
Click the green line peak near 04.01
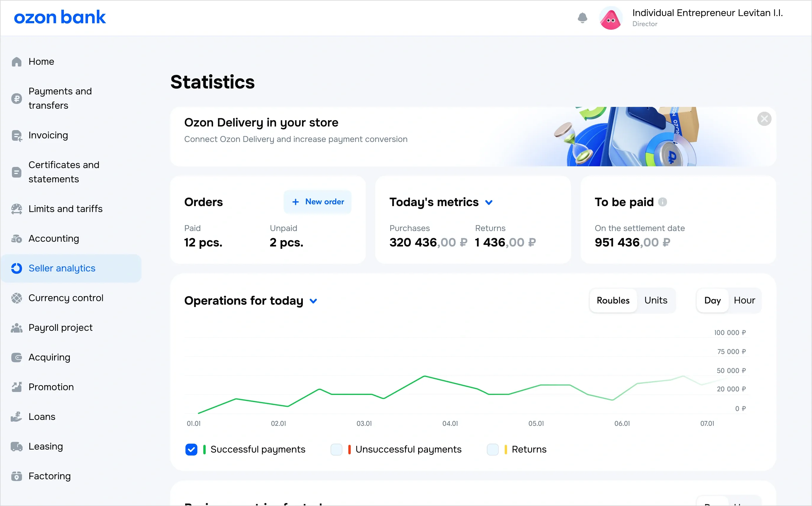point(424,376)
